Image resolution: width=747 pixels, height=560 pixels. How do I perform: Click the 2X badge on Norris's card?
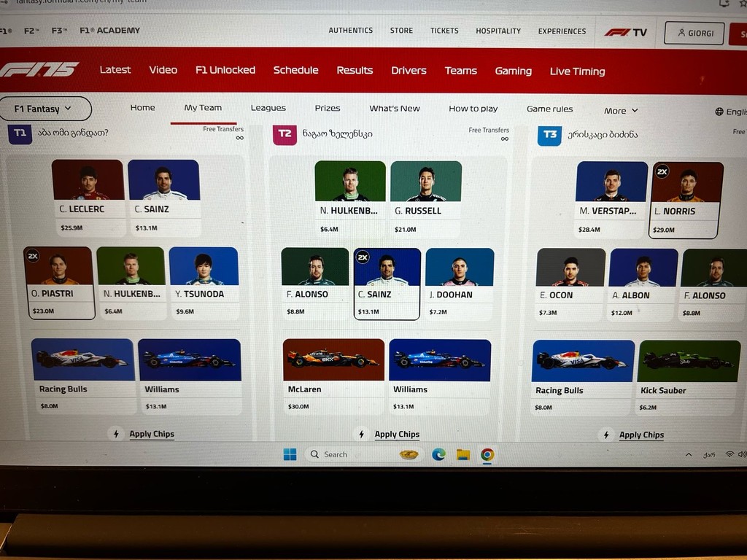pos(662,171)
